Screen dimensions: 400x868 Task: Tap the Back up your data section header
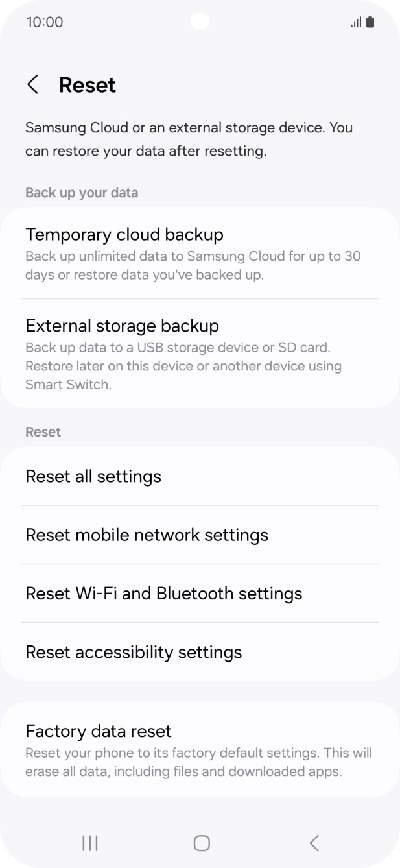point(82,193)
